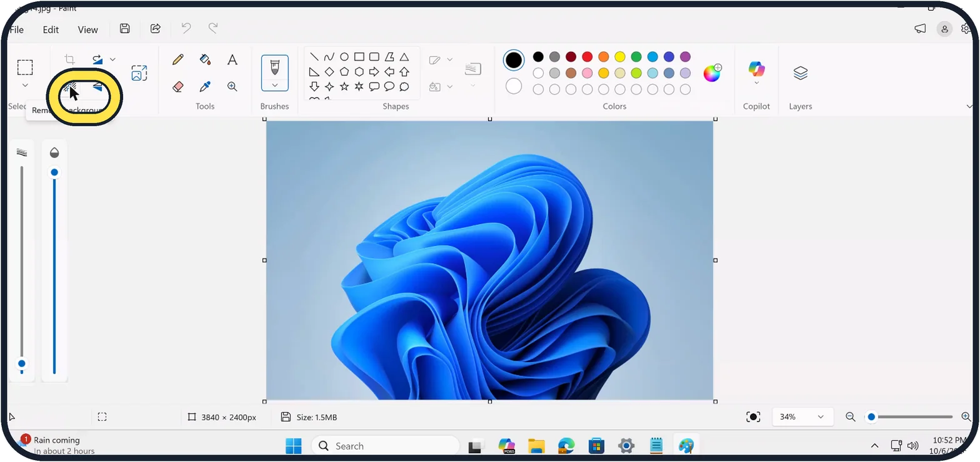Pick the Eraser tool

[x=178, y=87]
